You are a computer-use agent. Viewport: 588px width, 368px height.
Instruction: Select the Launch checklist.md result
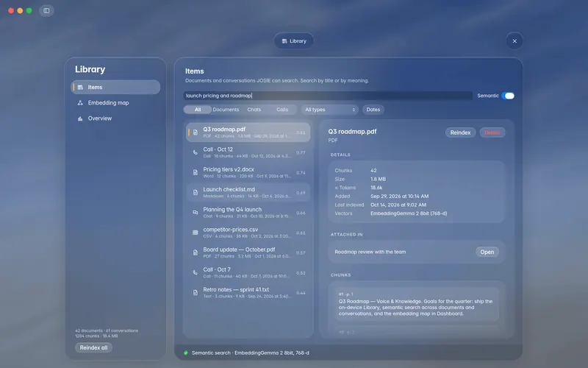click(248, 192)
